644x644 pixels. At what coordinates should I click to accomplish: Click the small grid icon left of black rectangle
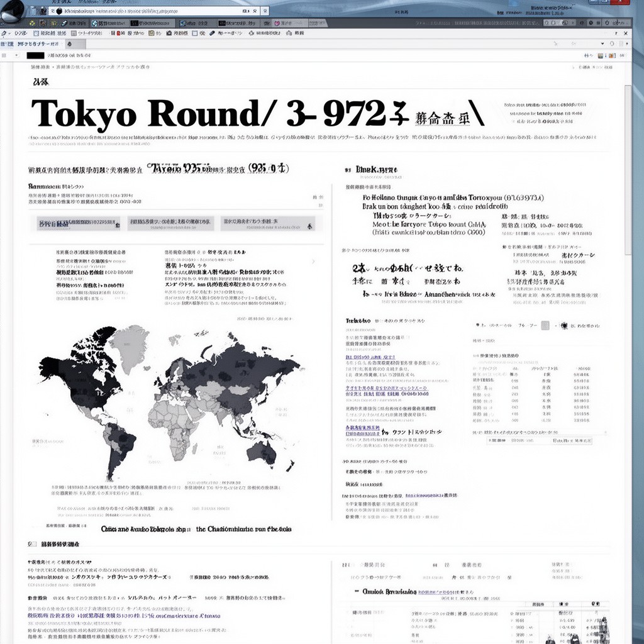coord(4,55)
